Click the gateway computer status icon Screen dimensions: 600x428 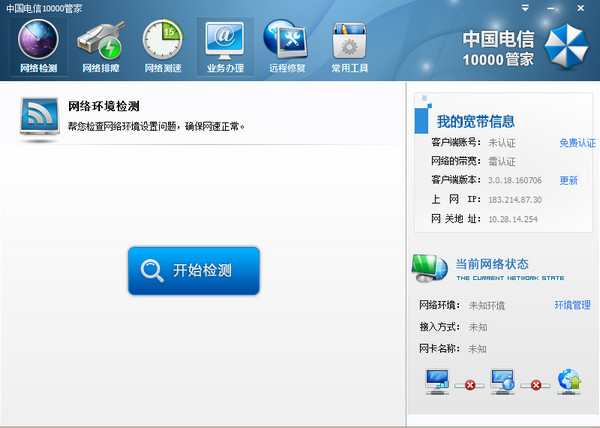[x=502, y=382]
